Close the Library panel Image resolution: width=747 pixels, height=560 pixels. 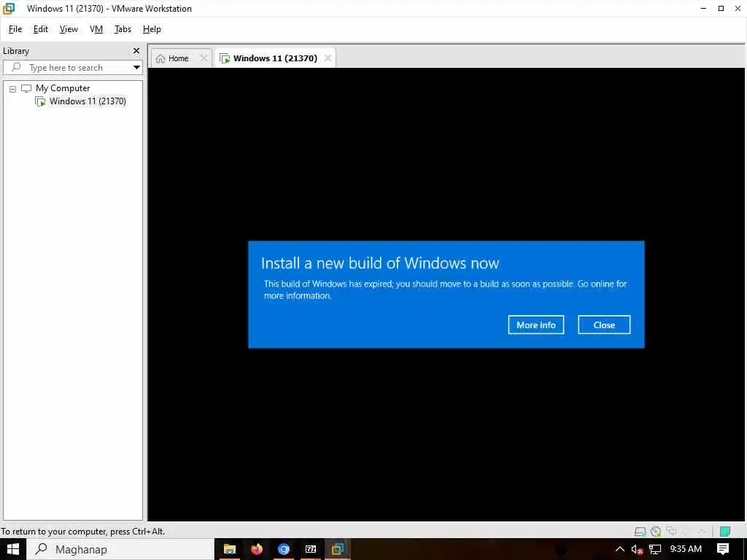point(136,50)
